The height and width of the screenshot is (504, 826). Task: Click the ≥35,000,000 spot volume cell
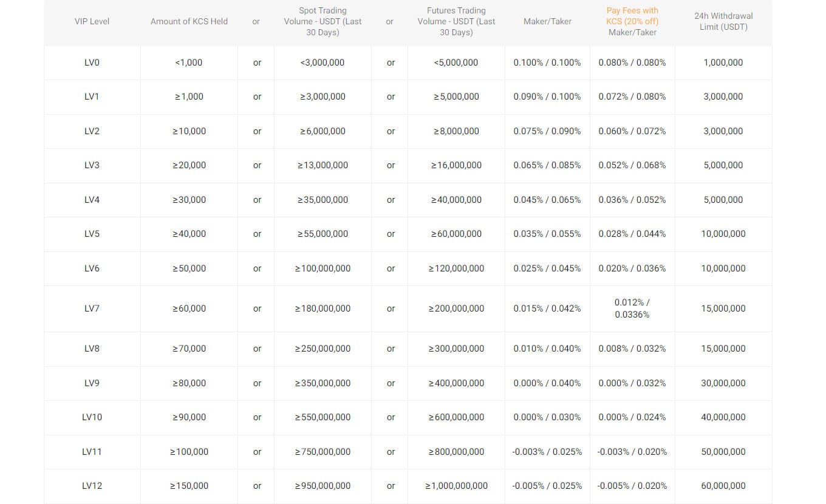(x=323, y=200)
